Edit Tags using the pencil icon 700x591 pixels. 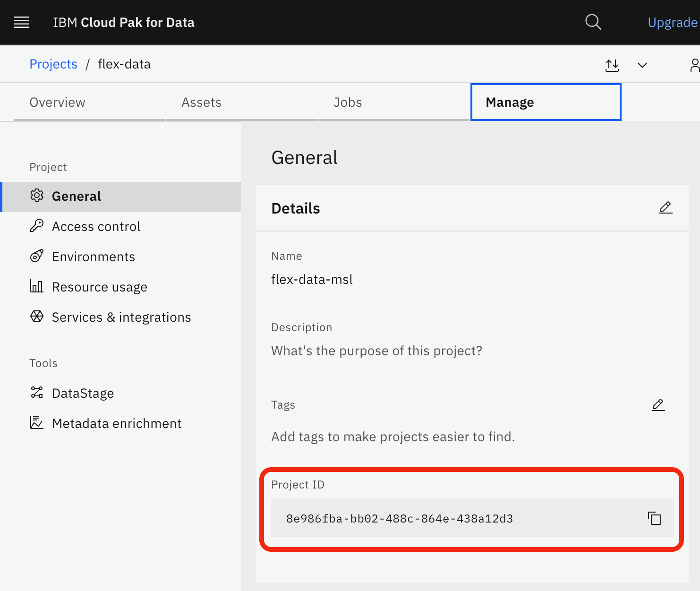coord(658,404)
